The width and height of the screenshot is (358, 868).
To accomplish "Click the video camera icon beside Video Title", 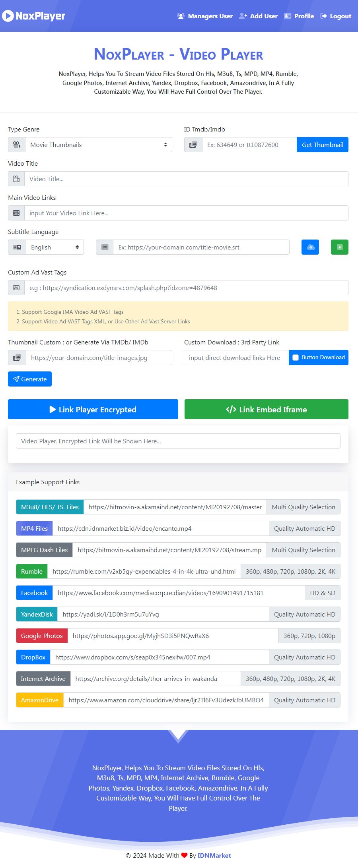I will pyautogui.click(x=16, y=179).
